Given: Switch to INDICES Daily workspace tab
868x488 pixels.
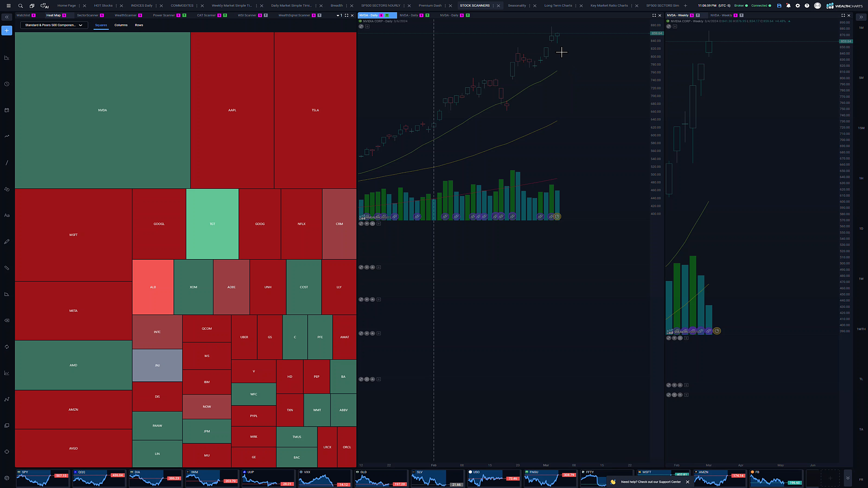Looking at the screenshot, I should (x=142, y=6).
